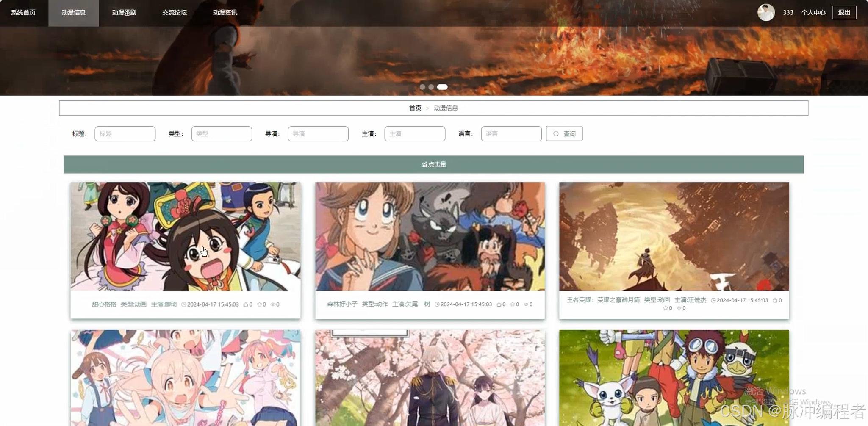The height and width of the screenshot is (426, 868).
Task: Select the active third carousel indicator
Action: click(x=442, y=87)
